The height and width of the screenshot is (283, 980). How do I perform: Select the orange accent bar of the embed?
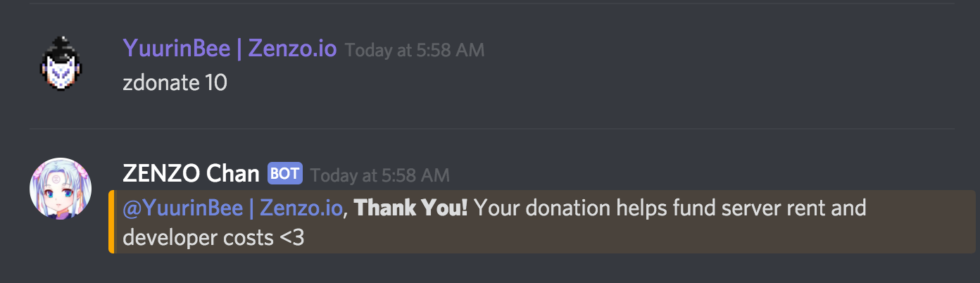[111, 222]
